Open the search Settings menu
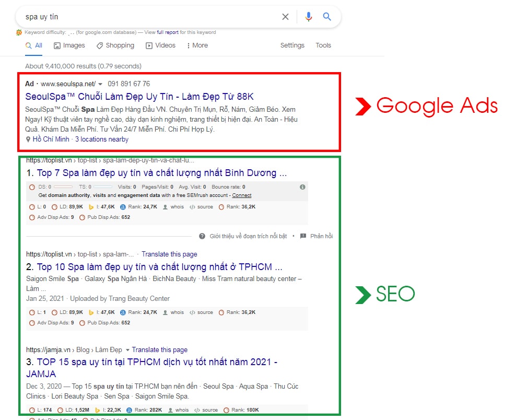This screenshot has height=420, width=515. tap(292, 45)
